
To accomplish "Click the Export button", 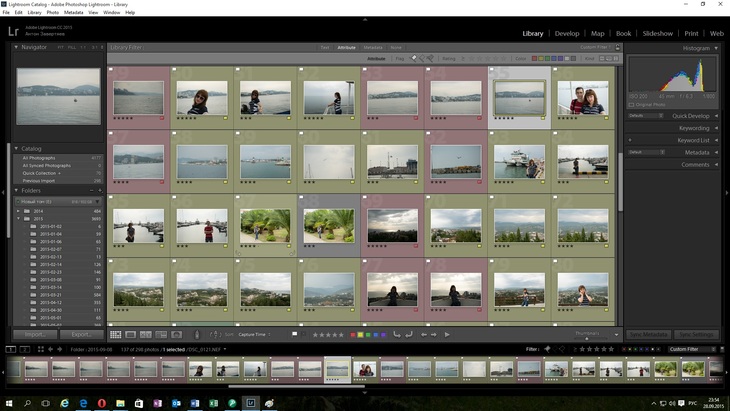I will click(81, 334).
